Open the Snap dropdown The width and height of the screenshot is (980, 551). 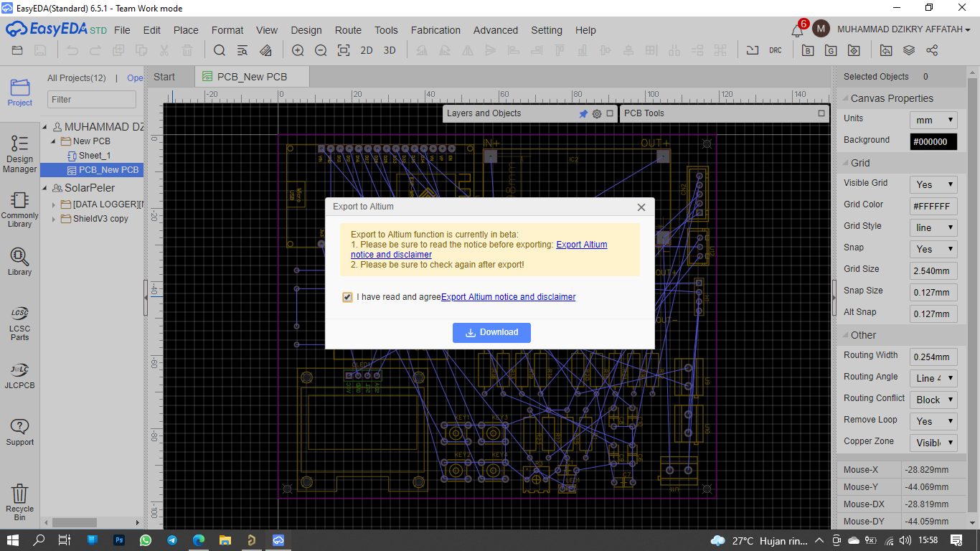point(933,249)
